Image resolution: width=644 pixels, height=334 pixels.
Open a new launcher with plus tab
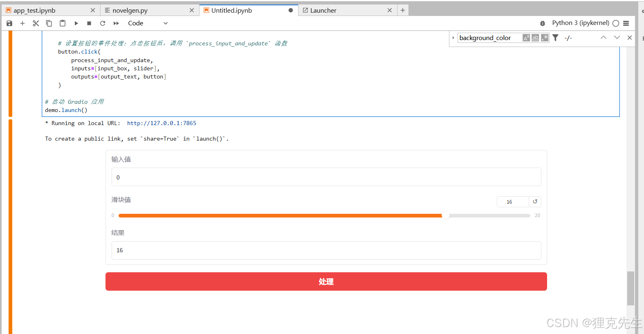click(x=403, y=10)
